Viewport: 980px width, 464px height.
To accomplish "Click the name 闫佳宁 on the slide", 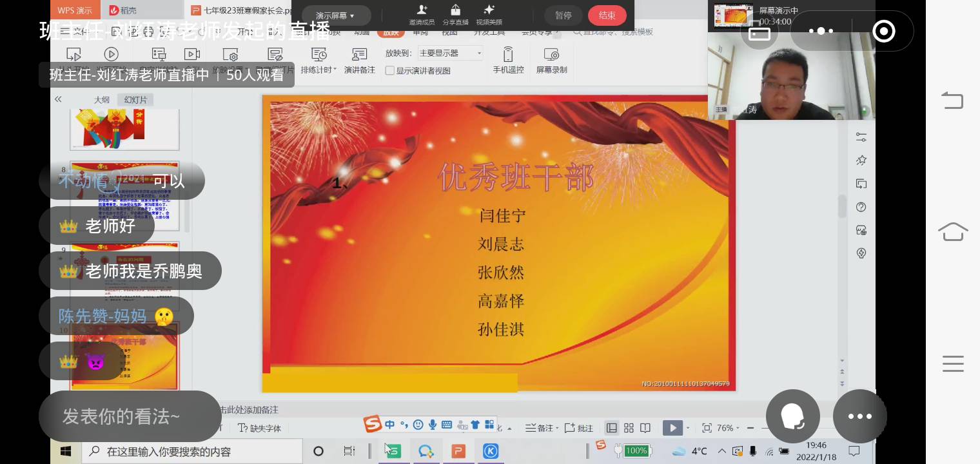I will click(502, 216).
